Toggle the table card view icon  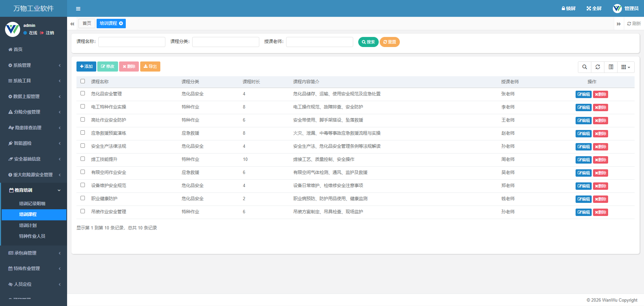(611, 67)
